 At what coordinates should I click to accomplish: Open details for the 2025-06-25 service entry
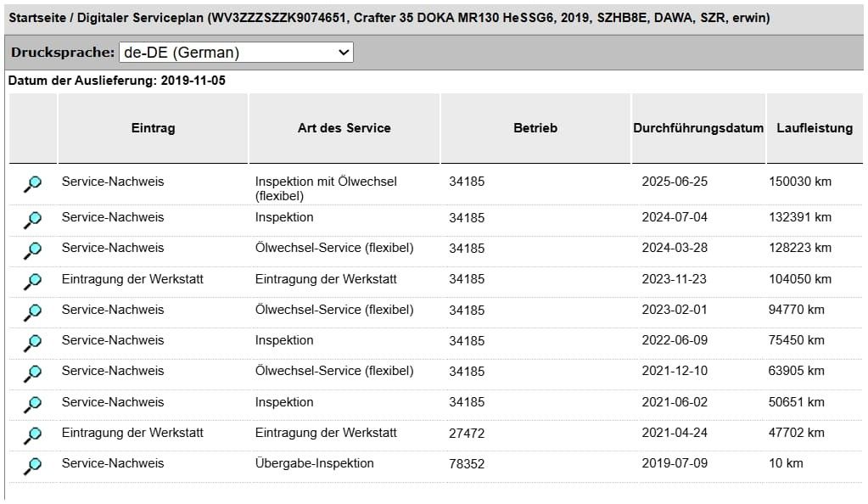[x=32, y=184]
